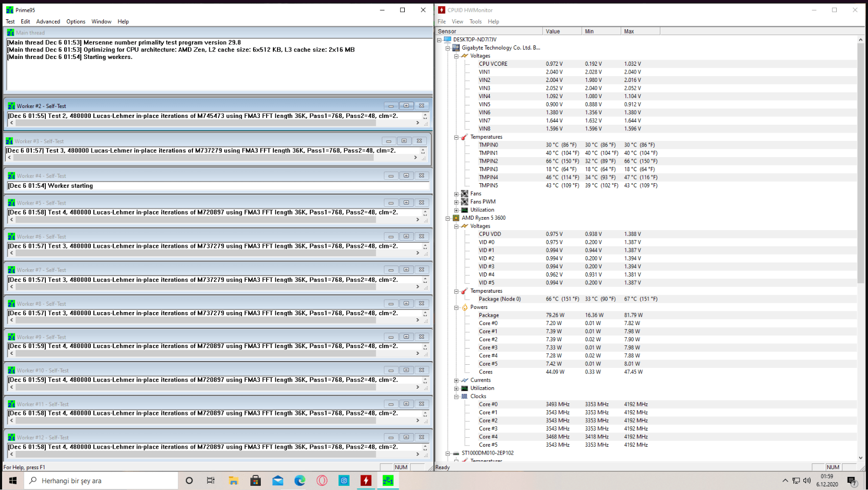Image resolution: width=868 pixels, height=490 pixels.
Task: Select the AMD Ryzen 5 3600 processor icon
Action: [x=456, y=218]
